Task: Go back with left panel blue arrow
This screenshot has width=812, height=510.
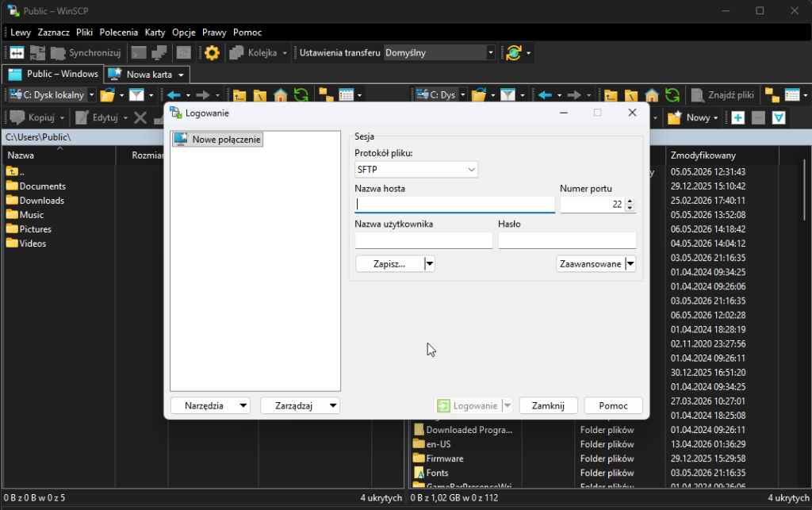Action: [x=174, y=94]
